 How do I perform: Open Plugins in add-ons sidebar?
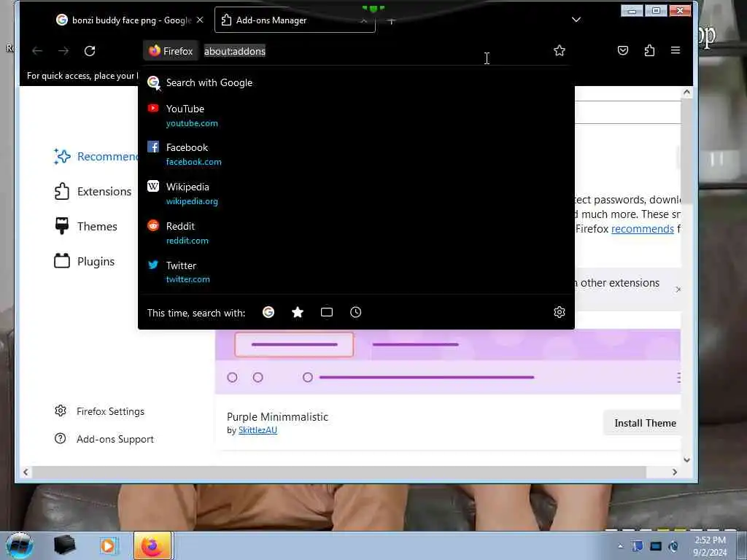[85, 262]
